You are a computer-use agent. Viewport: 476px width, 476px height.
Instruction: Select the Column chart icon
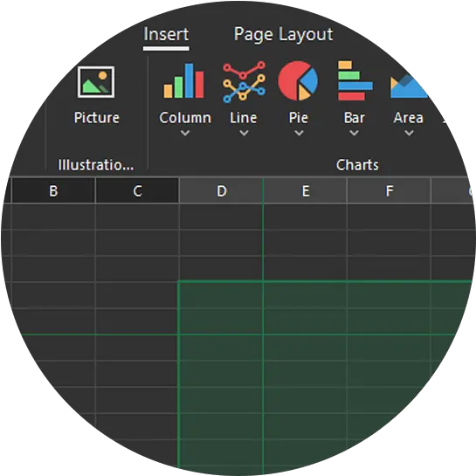183,80
